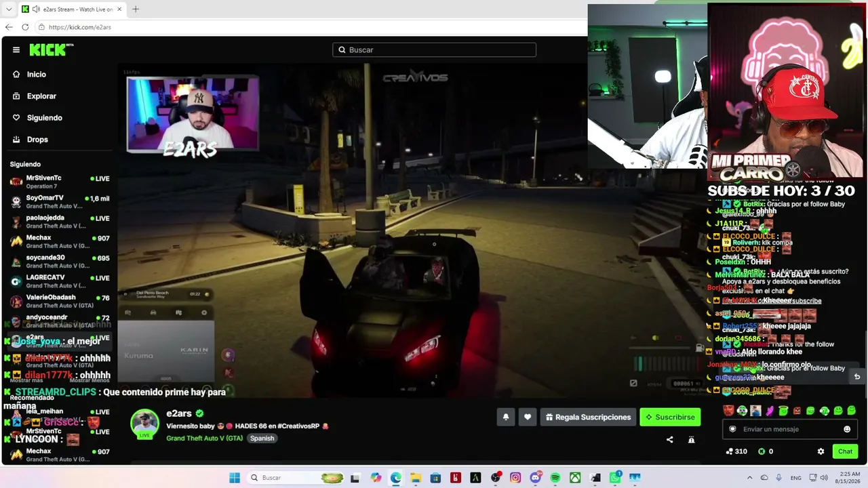Open Microsoft Edge from the taskbar
This screenshot has width=868, height=488.
pyautogui.click(x=396, y=478)
